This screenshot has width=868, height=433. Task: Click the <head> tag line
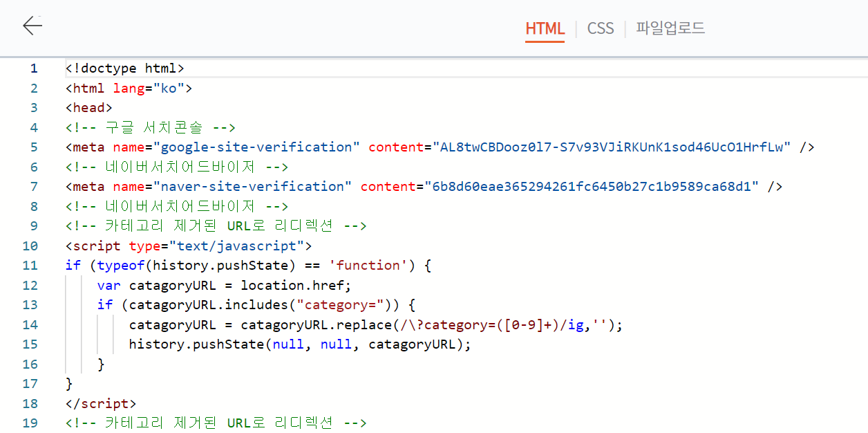[89, 108]
